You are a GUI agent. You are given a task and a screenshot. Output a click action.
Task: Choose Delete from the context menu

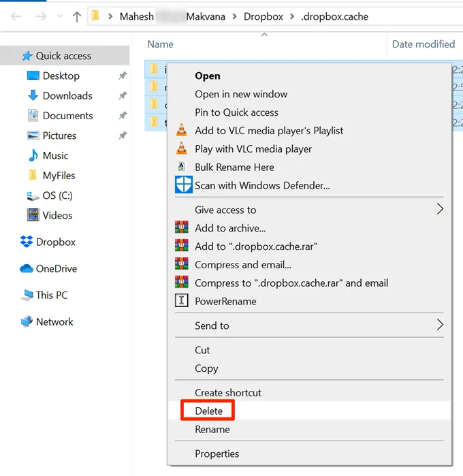click(x=309, y=411)
